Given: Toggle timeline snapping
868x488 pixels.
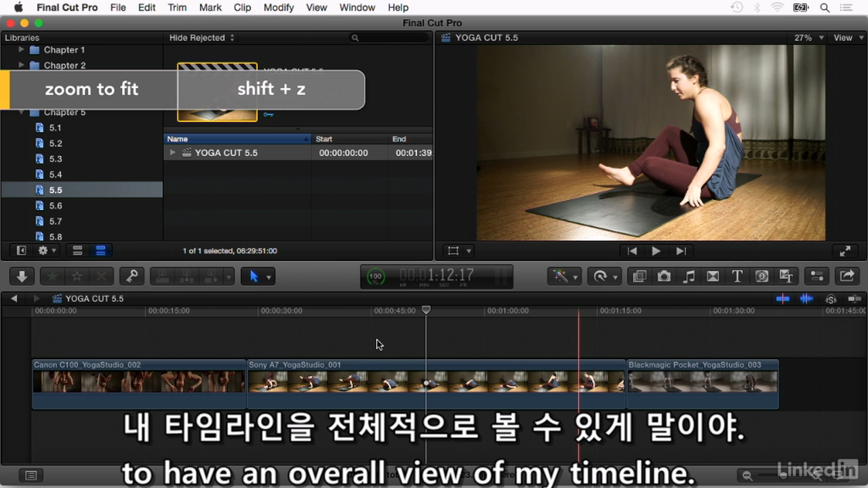Looking at the screenshot, I should coord(854,298).
